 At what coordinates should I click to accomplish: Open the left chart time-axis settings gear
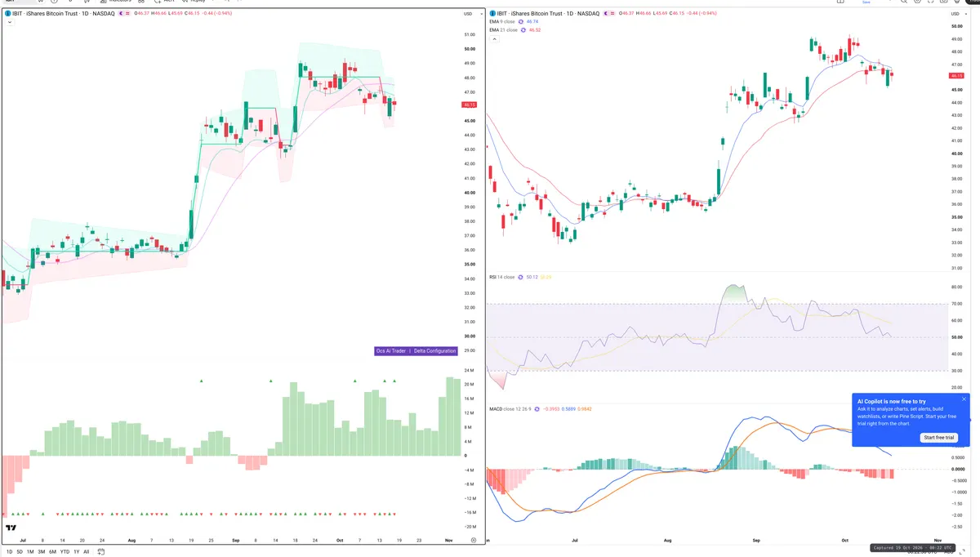click(474, 541)
